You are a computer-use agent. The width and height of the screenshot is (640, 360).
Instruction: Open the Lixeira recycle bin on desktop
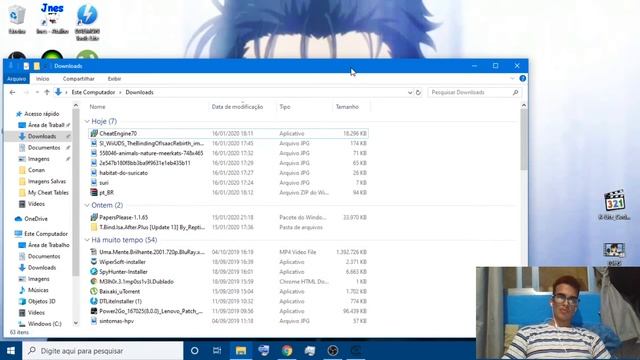pyautogui.click(x=17, y=19)
